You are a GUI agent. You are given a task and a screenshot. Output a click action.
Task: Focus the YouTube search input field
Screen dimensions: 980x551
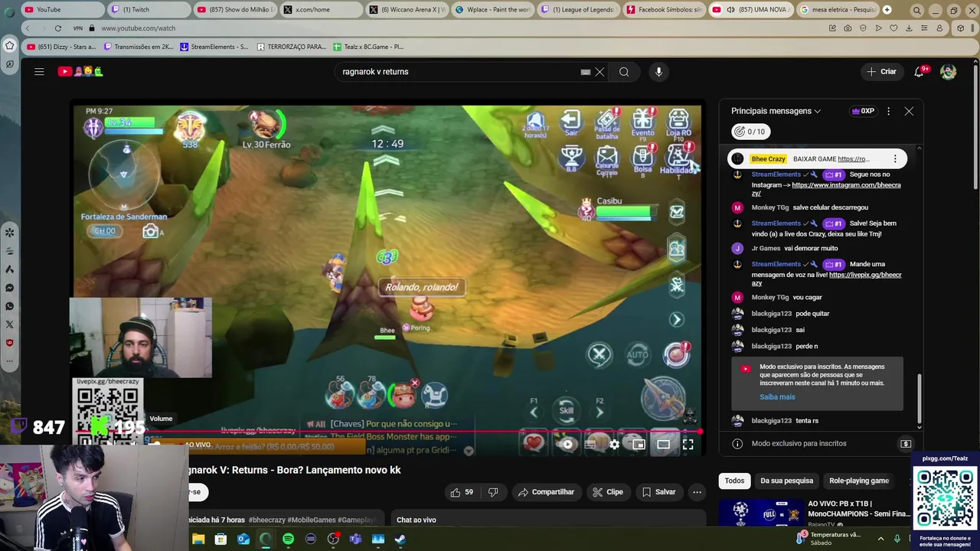pyautogui.click(x=459, y=72)
